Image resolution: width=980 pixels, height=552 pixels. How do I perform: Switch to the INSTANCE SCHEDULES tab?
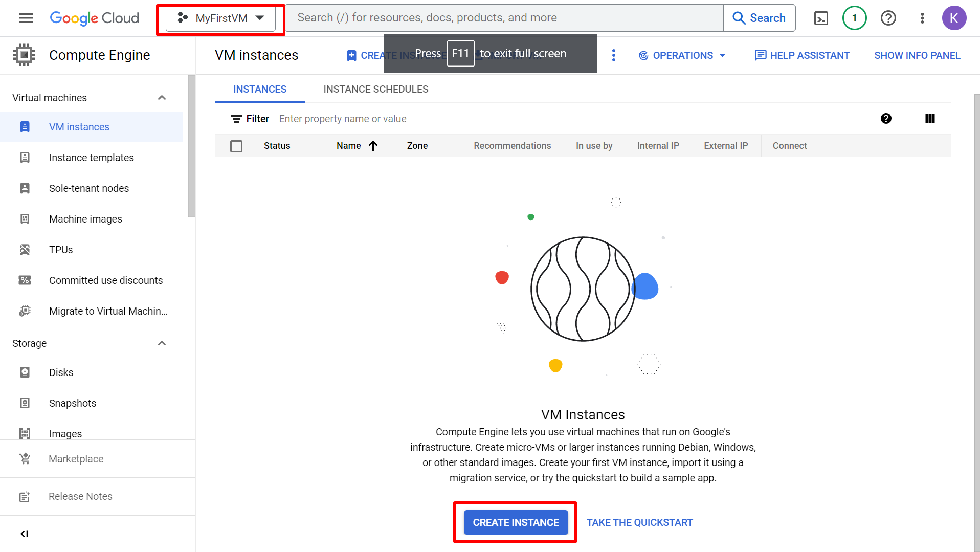pos(376,90)
